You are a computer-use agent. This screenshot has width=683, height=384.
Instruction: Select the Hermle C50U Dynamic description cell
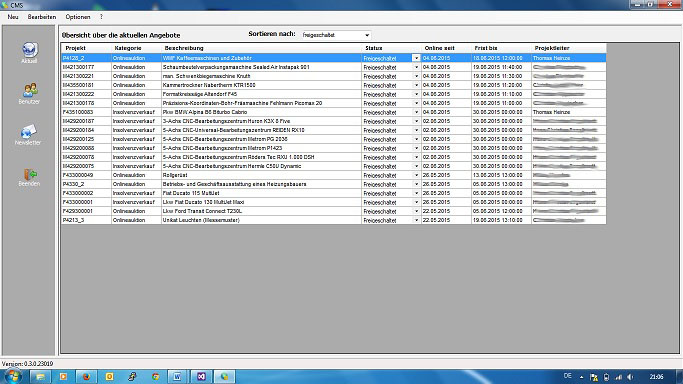coord(261,166)
